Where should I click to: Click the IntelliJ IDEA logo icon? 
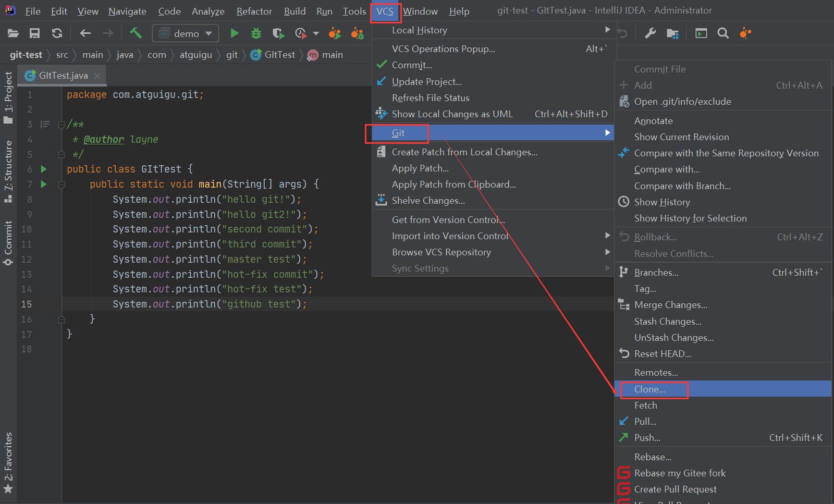click(x=10, y=10)
